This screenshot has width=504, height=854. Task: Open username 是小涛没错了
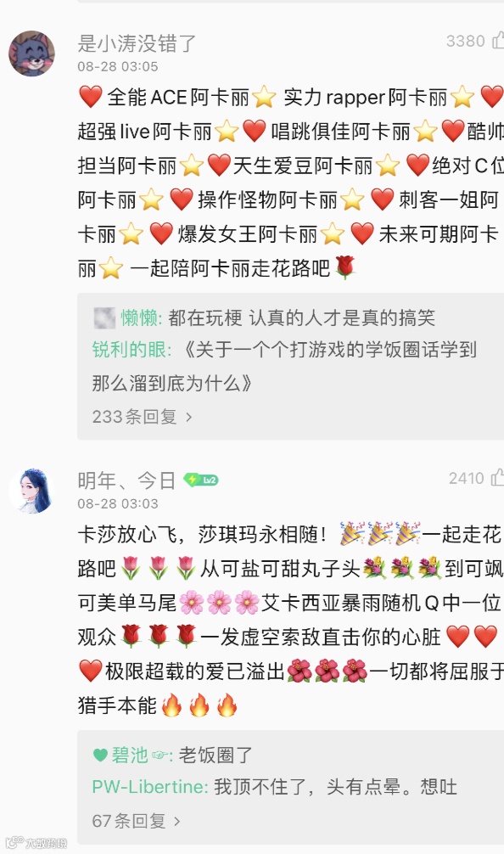137,43
